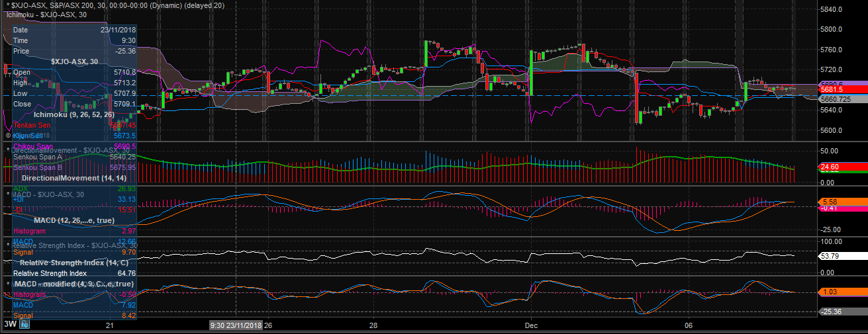Image resolution: width=868 pixels, height=334 pixels.
Task: Click the 06 date on the time axis
Action: (x=689, y=325)
